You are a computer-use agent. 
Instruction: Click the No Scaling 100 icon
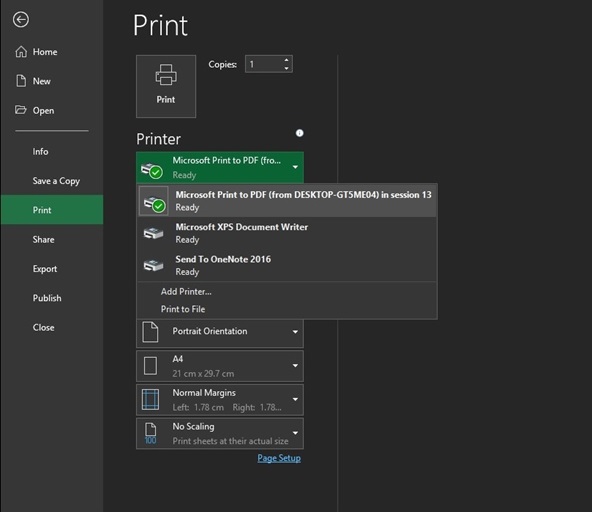(150, 433)
